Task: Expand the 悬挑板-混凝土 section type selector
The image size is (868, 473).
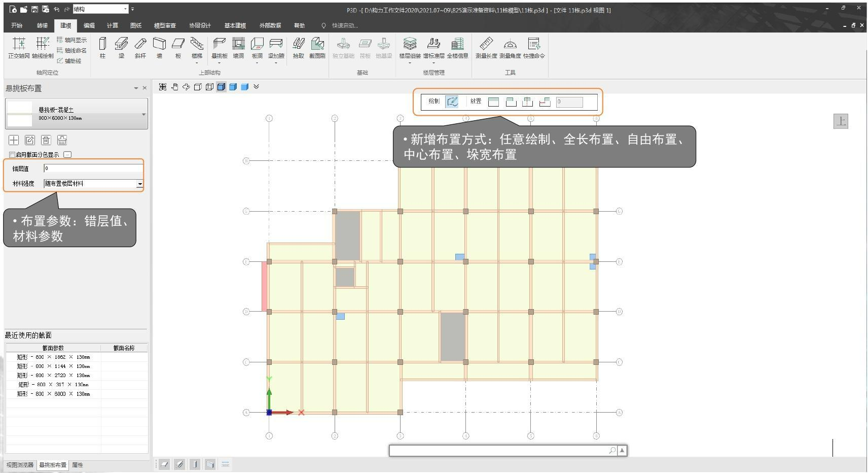Action: coord(143,114)
